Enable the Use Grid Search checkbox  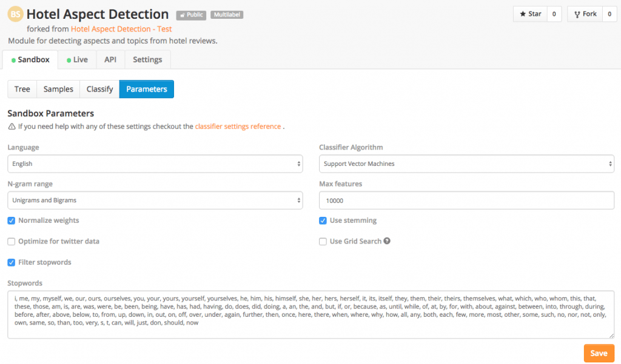[323, 242]
